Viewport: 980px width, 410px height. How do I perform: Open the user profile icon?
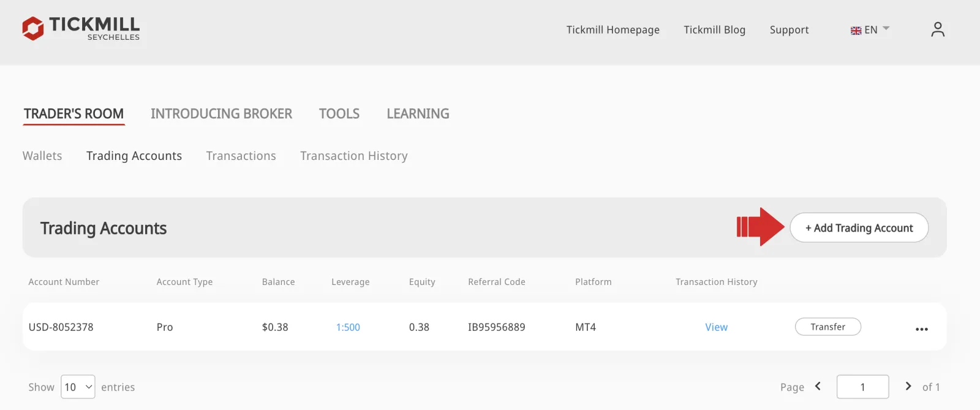tap(938, 29)
